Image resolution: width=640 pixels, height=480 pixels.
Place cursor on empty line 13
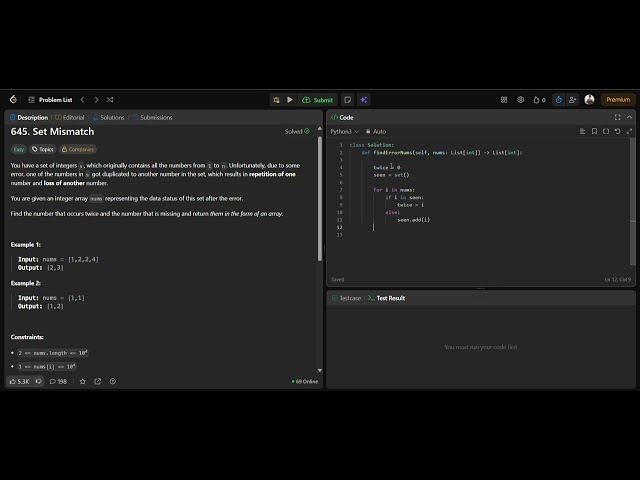(488, 235)
